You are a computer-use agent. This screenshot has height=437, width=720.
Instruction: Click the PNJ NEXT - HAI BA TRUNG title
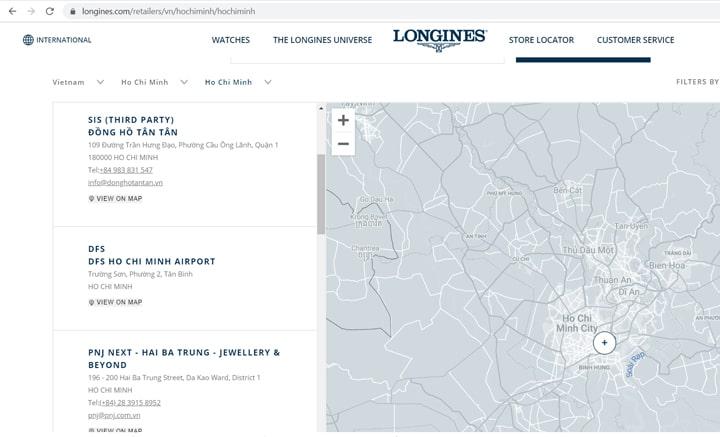(184, 359)
